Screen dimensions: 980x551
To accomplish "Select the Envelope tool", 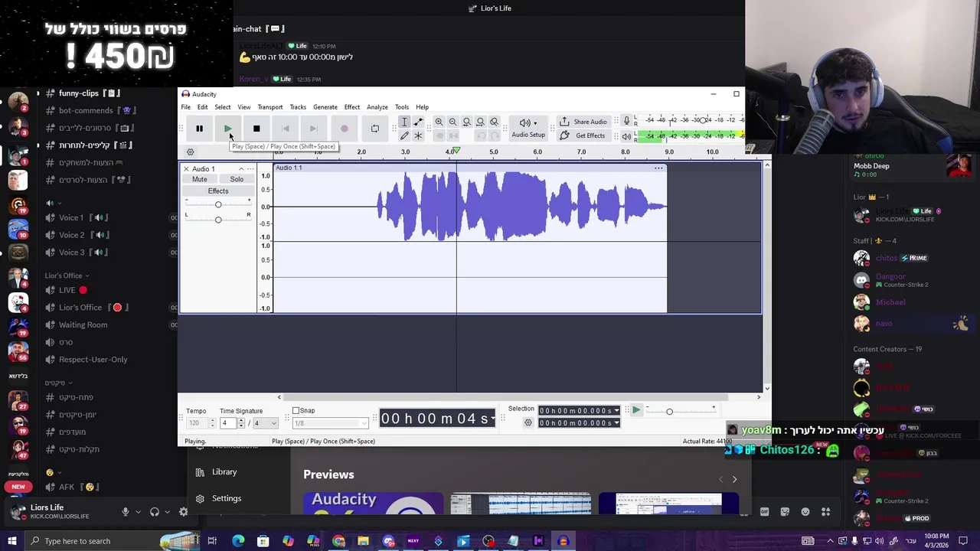I will (x=418, y=122).
